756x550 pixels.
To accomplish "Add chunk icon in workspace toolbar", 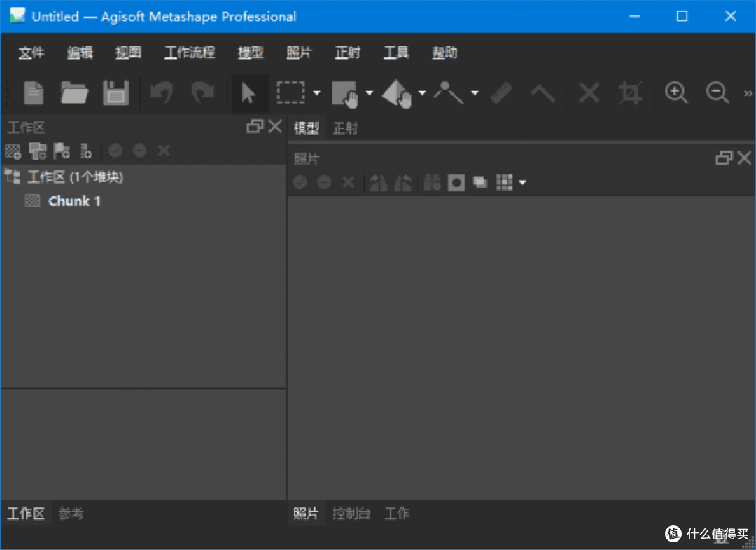I will pyautogui.click(x=13, y=151).
